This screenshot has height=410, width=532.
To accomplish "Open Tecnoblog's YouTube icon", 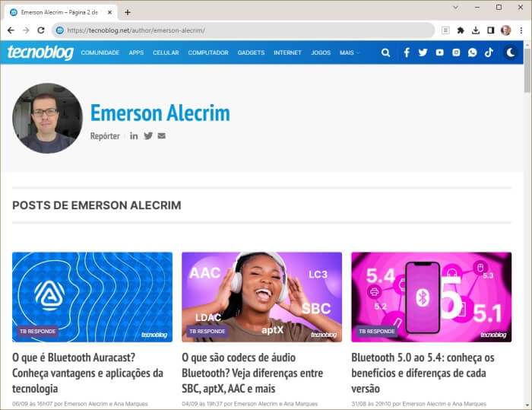I will [440, 52].
